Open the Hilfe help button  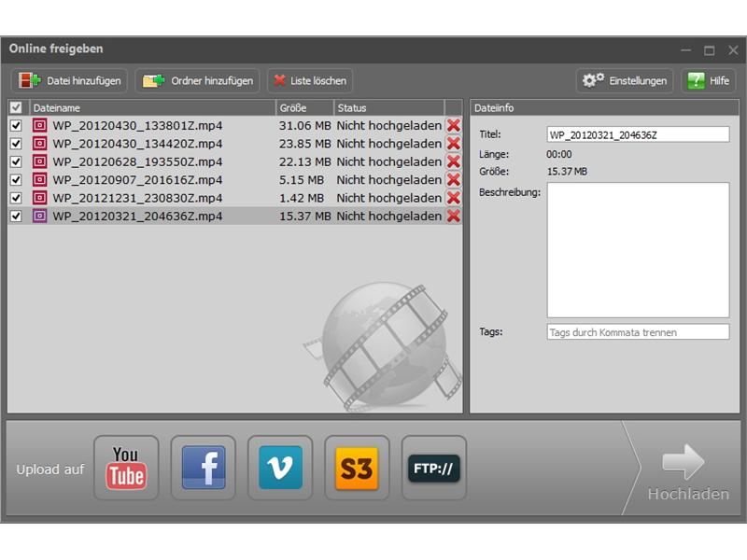(x=709, y=80)
